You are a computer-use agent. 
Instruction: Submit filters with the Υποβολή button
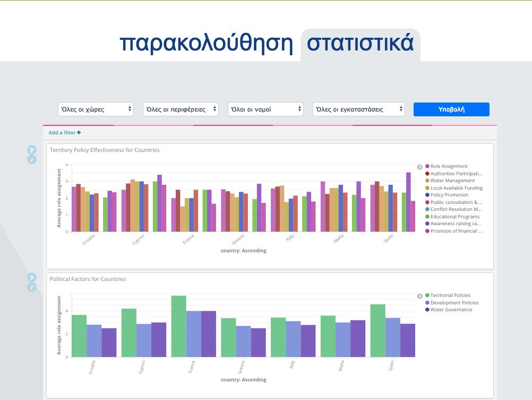click(x=451, y=109)
